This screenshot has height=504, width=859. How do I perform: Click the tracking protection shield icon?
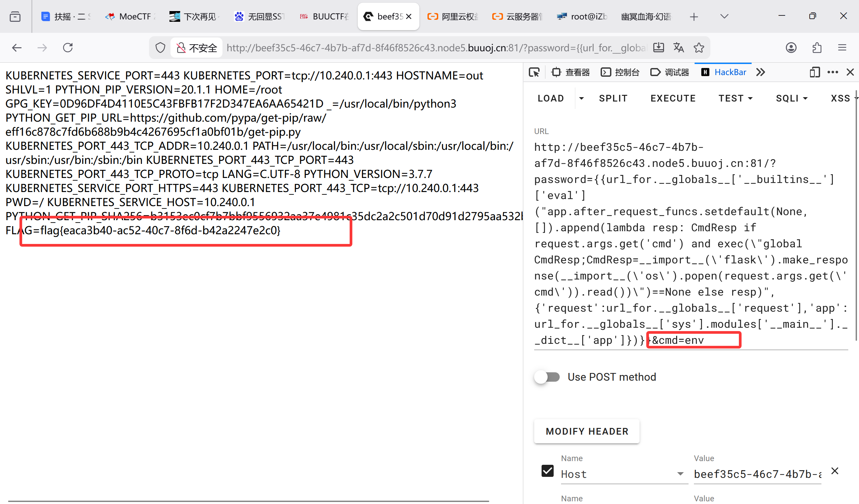(x=160, y=48)
